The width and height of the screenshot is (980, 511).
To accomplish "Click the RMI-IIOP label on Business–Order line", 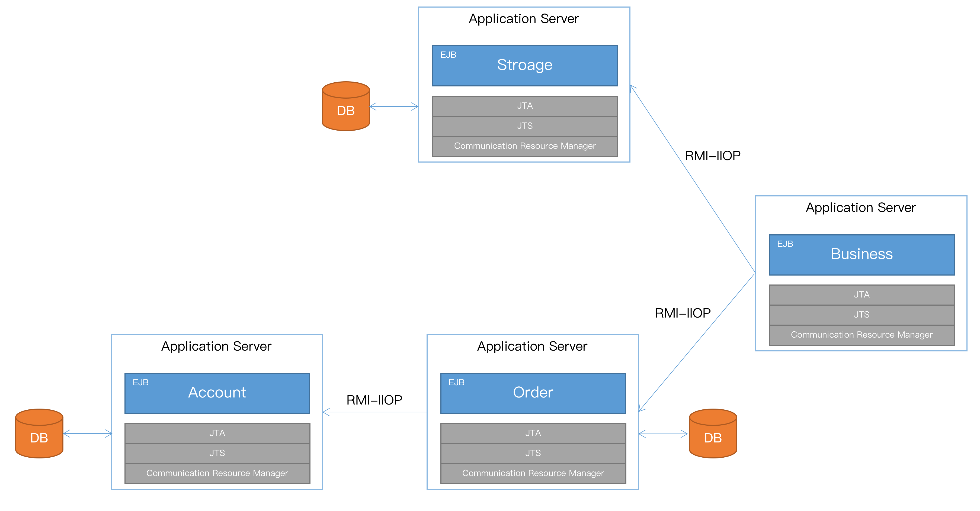I will (x=683, y=313).
